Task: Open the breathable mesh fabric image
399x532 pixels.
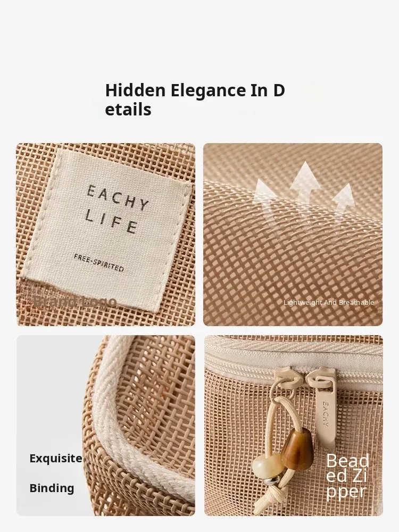Action: coord(293,235)
